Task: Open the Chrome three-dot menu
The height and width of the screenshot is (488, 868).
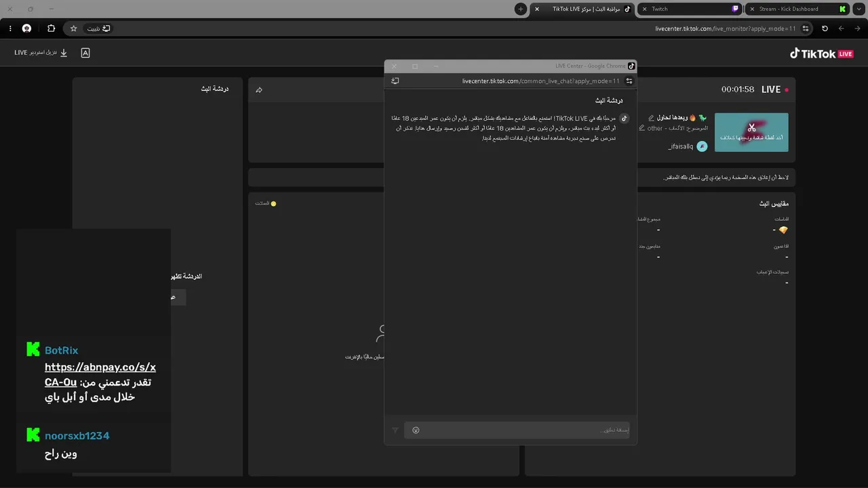Action: pyautogui.click(x=10, y=28)
